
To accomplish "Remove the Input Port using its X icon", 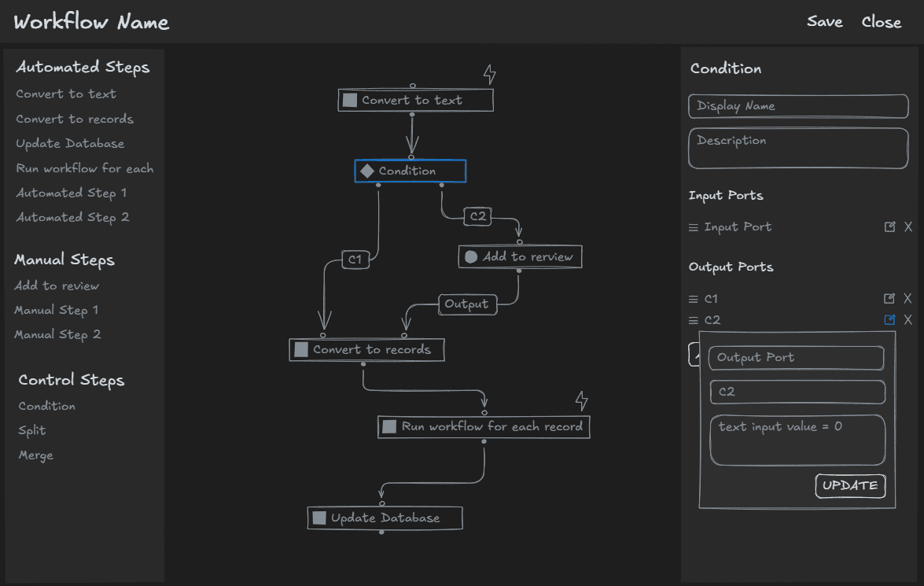I will point(908,227).
